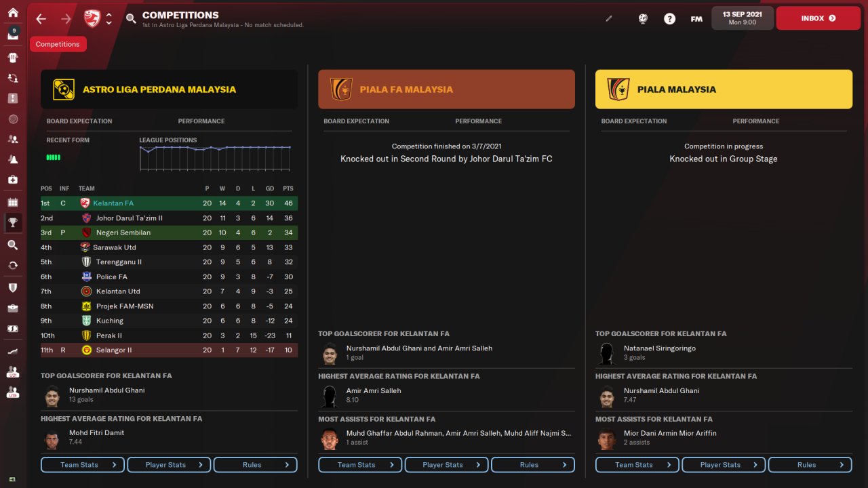This screenshot has height=488, width=868.
Task: Open Player Stats for Astro Liga Perdana
Action: coord(169,465)
